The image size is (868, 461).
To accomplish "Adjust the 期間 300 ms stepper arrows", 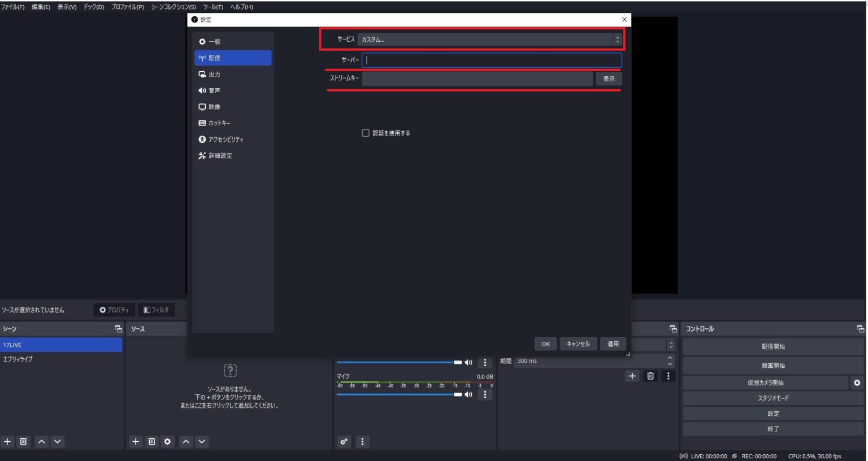I will click(x=670, y=361).
